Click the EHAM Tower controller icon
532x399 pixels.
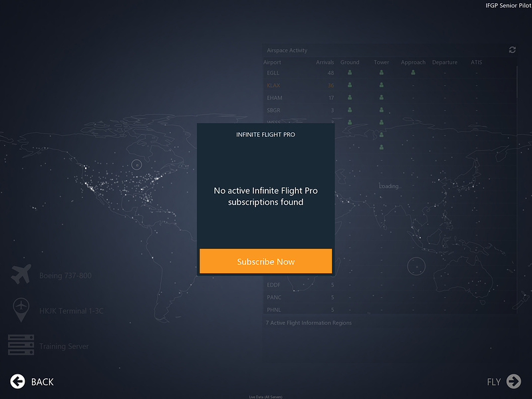pyautogui.click(x=381, y=98)
